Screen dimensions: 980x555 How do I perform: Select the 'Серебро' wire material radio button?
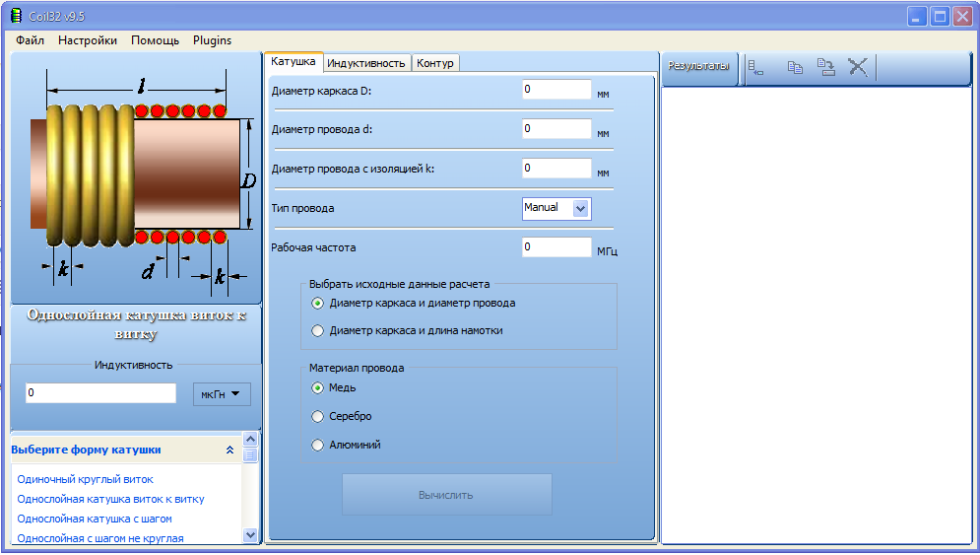point(317,417)
